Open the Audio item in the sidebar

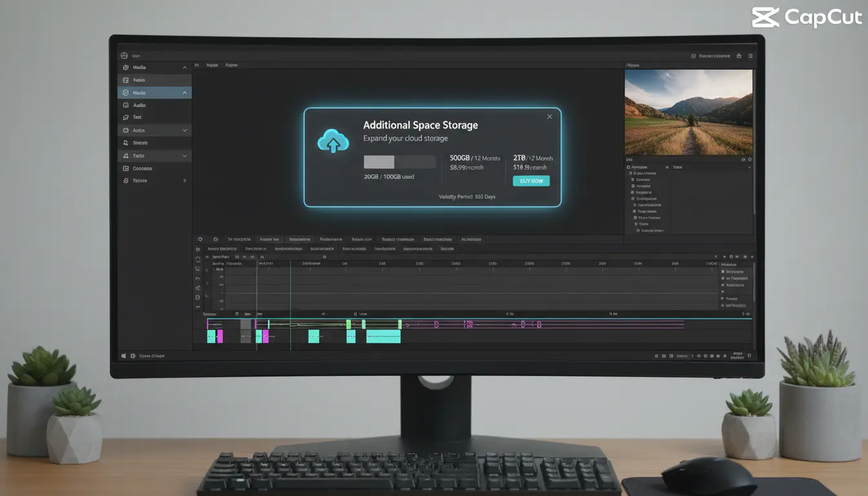[155, 105]
